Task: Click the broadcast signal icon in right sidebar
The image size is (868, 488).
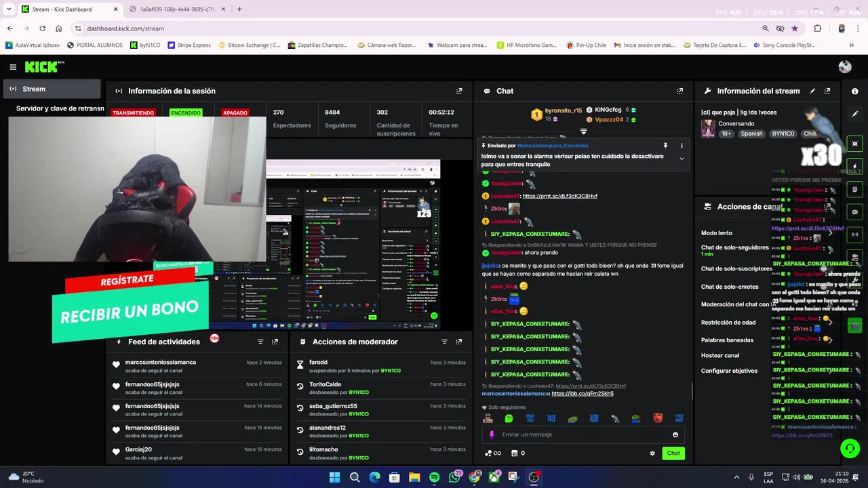Action: click(x=855, y=235)
